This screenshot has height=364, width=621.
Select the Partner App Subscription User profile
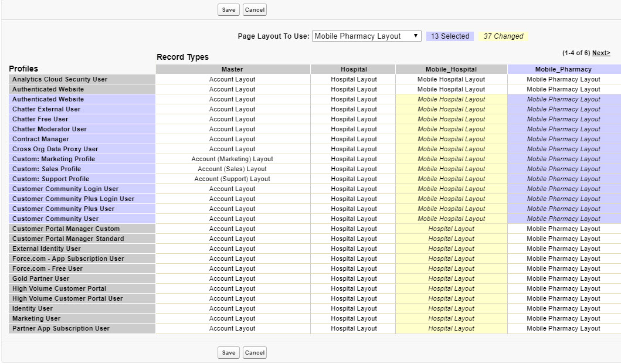pyautogui.click(x=61, y=328)
